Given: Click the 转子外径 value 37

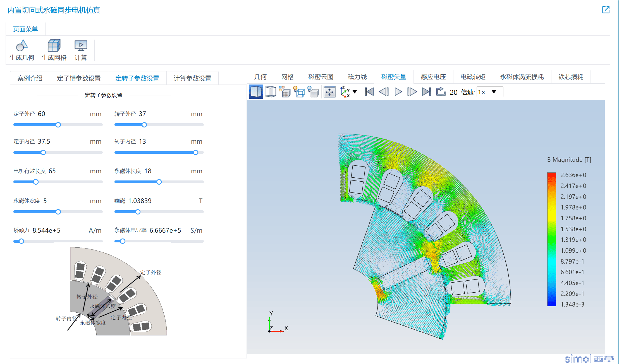Looking at the screenshot, I should 142,114.
